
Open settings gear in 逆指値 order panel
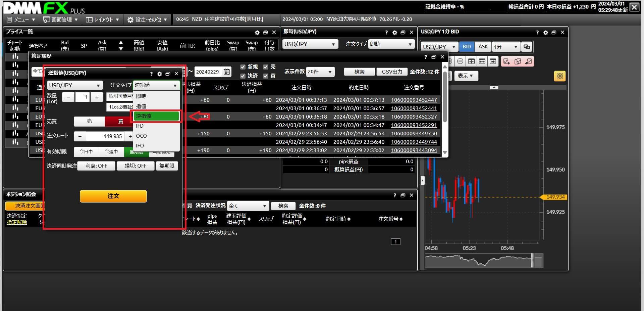(160, 74)
